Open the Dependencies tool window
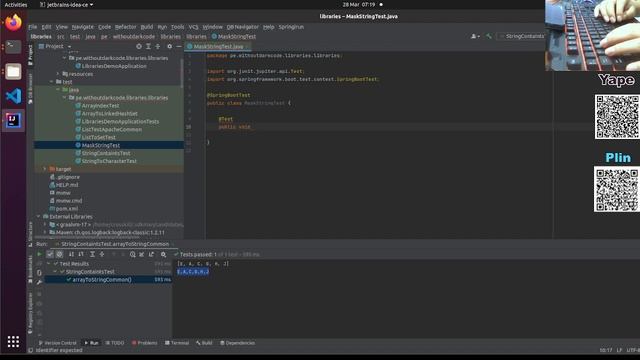Image resolution: width=640 pixels, height=360 pixels. [238, 343]
